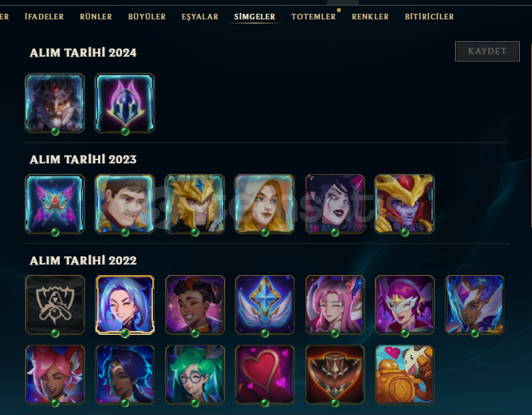Select the pale dark-haired woman icon
The width and height of the screenshot is (532, 415).
pyautogui.click(x=335, y=204)
